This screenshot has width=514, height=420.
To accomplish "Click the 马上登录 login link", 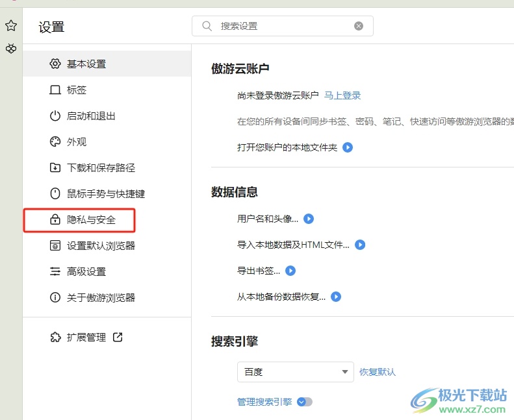I will tap(342, 95).
